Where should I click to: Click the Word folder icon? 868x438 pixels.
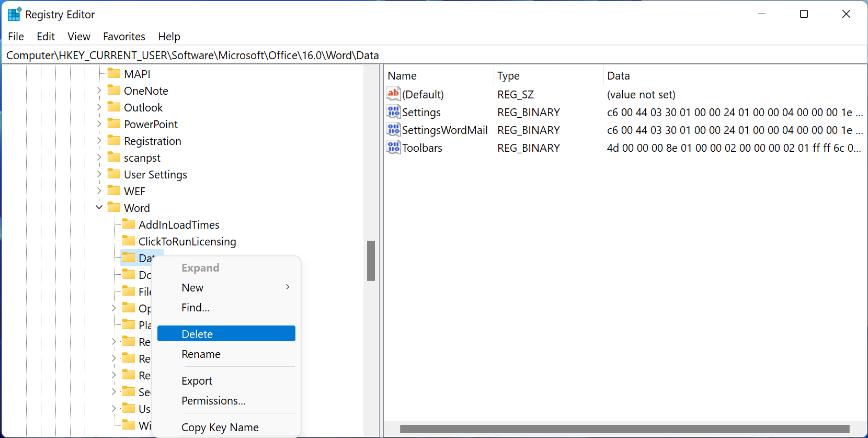pyautogui.click(x=114, y=207)
